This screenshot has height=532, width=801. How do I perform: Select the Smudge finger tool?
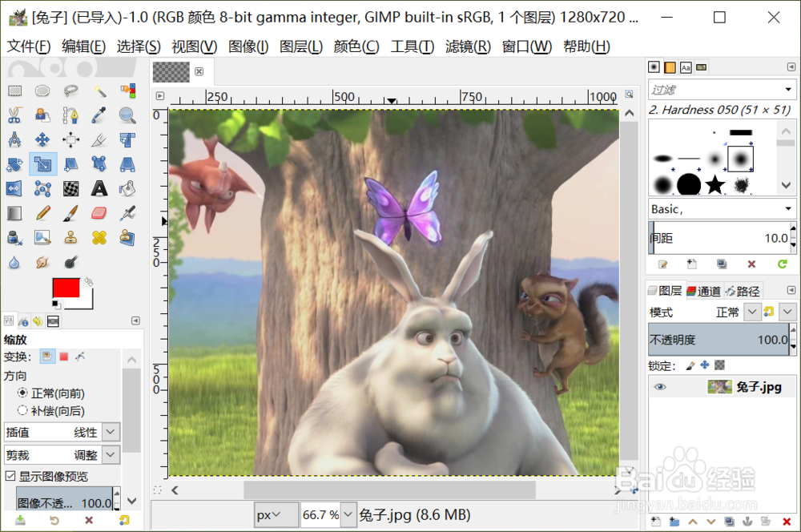click(42, 262)
